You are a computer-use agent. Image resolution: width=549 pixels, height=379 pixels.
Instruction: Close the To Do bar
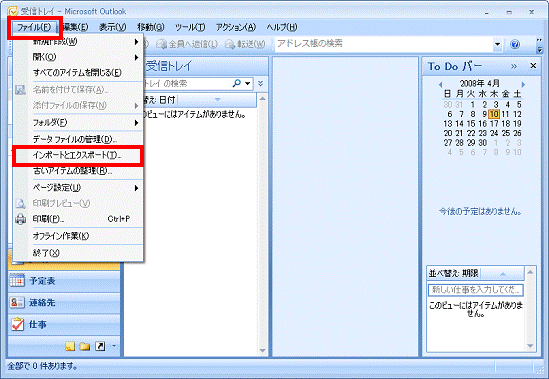(x=533, y=66)
